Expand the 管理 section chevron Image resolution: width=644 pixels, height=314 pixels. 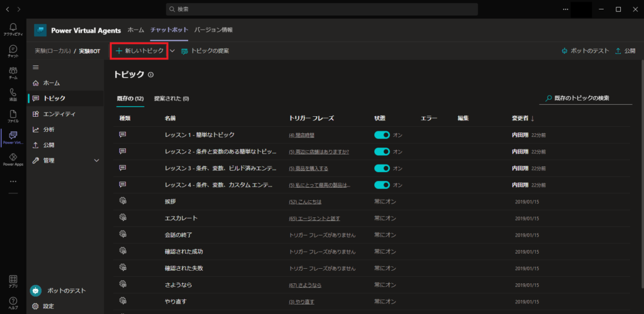click(x=97, y=160)
